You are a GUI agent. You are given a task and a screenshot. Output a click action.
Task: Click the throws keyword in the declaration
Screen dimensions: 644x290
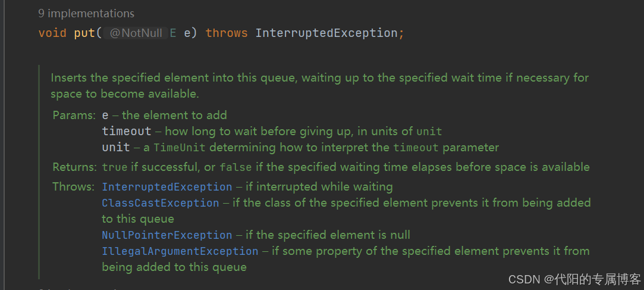(x=227, y=33)
